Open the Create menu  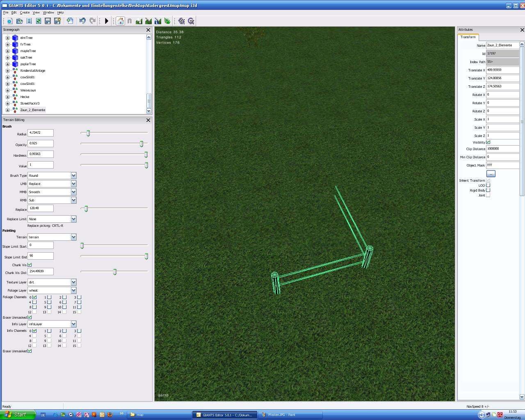point(25,12)
